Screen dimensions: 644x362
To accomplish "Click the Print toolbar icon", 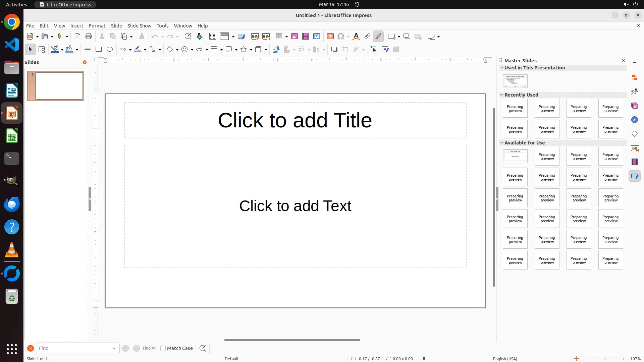I will [x=89, y=37].
